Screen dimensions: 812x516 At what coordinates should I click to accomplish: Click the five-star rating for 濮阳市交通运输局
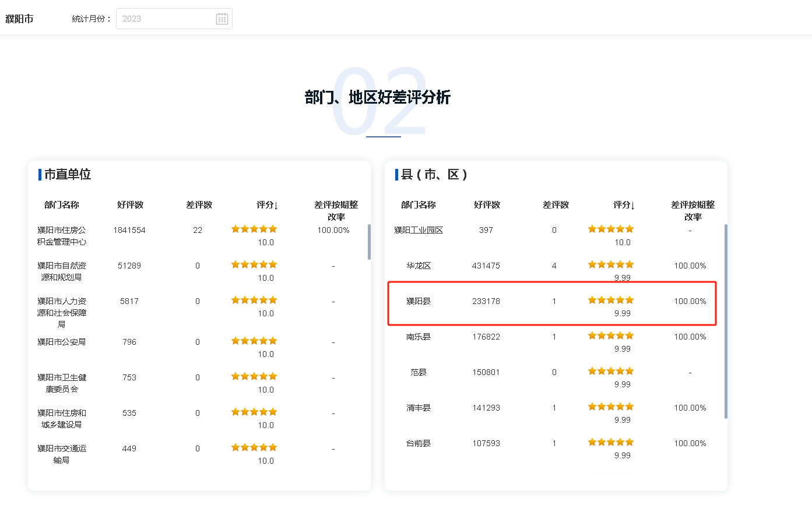pyautogui.click(x=254, y=447)
